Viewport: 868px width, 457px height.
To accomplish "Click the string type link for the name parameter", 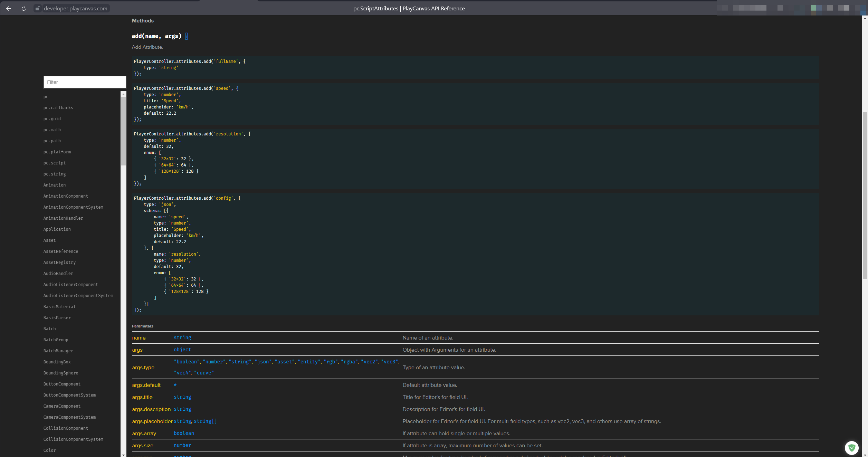I will click(x=182, y=337).
